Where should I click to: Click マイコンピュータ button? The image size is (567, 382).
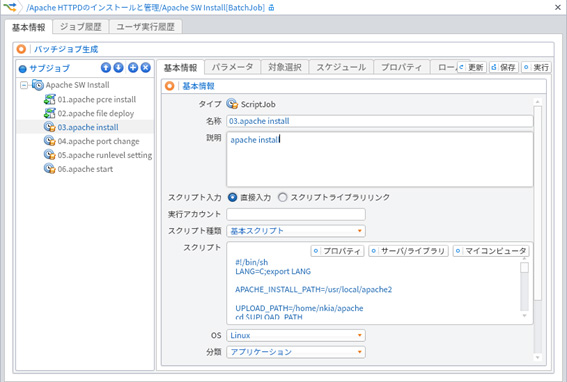pyautogui.click(x=491, y=251)
